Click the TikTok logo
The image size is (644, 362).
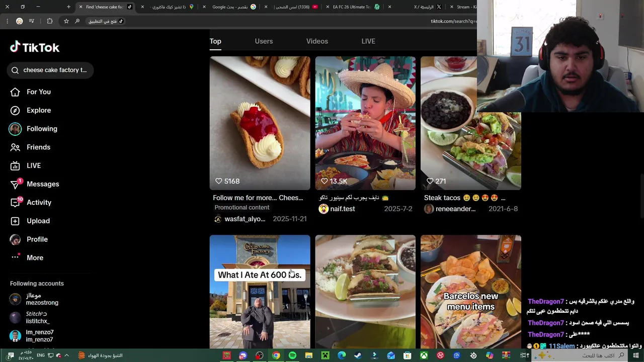tap(35, 47)
